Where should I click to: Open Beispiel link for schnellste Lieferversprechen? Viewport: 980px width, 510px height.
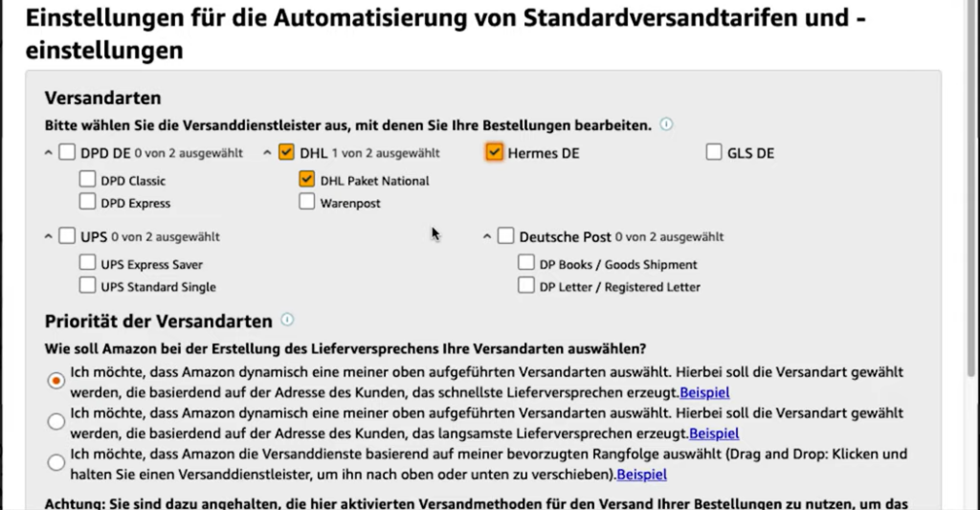pos(704,392)
